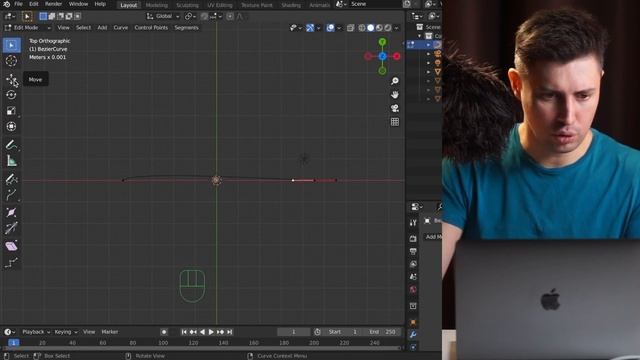The image size is (640, 360).
Task: Switch to the Modeling workspace tab
Action: pyautogui.click(x=157, y=5)
